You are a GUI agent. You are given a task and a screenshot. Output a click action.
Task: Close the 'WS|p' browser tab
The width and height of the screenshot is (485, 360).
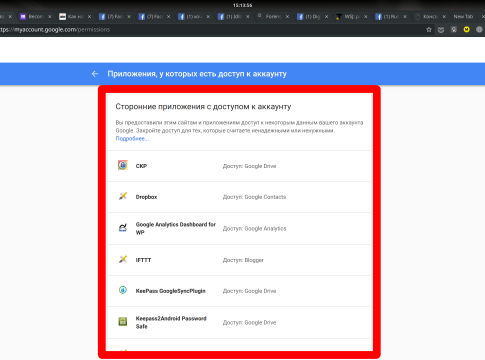[x=366, y=16]
